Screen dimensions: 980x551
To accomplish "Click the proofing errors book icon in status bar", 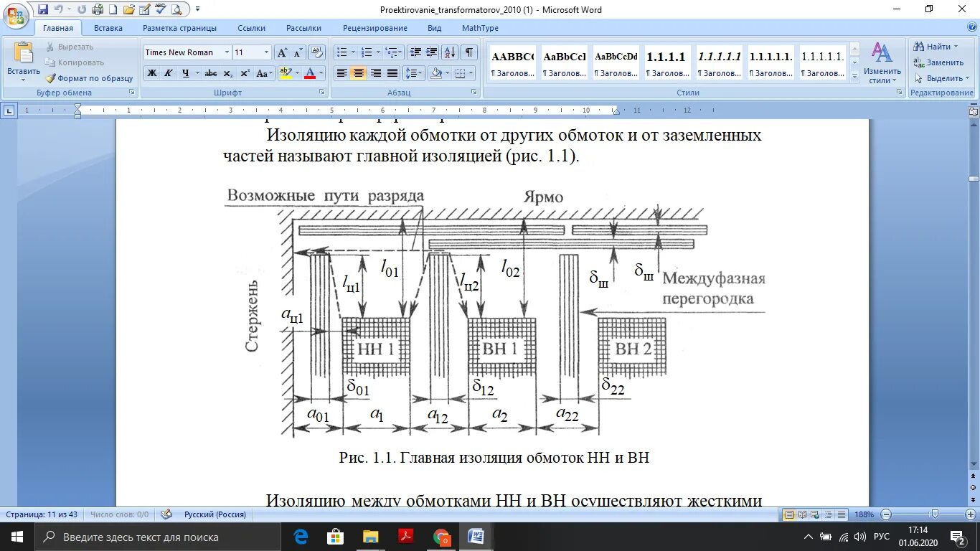I will tap(166, 514).
